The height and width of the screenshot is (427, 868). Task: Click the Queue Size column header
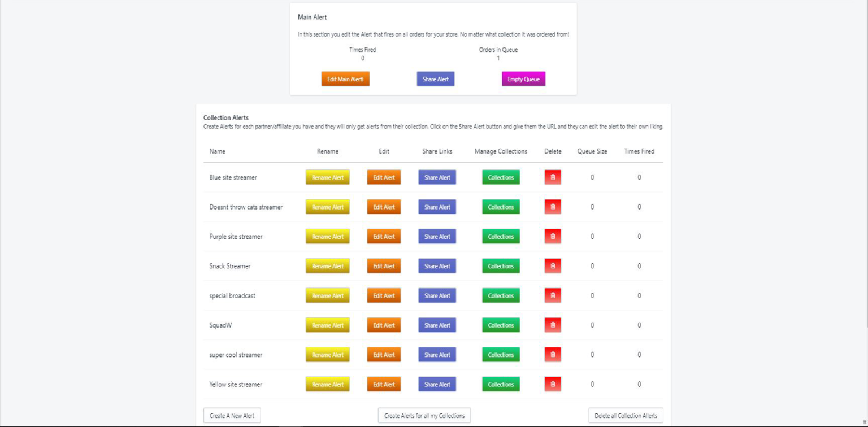click(592, 151)
